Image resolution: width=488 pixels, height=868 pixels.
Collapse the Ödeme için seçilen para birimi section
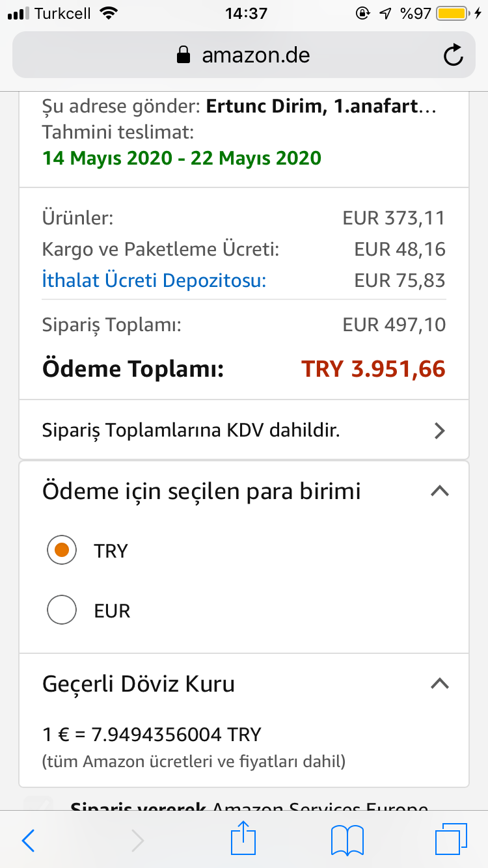[441, 491]
